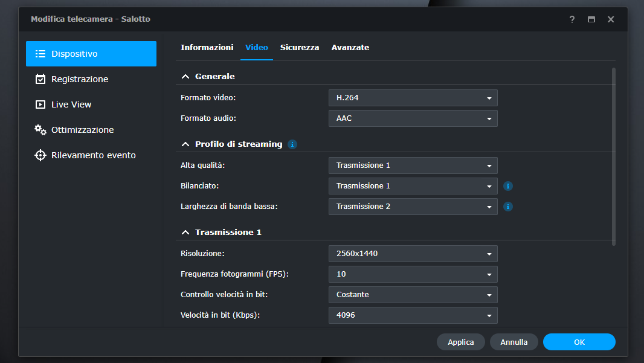Open the Frequenza fotogrammi FPS dropdown
644x363 pixels.
coord(413,274)
